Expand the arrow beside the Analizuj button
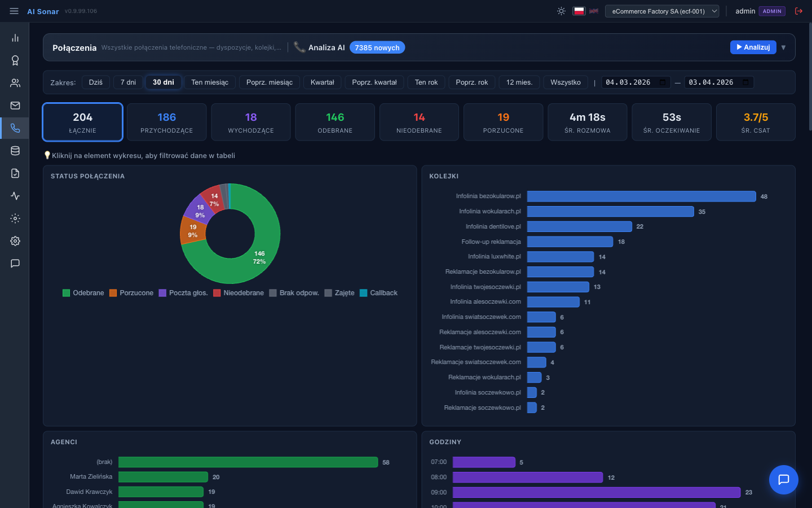Viewport: 812px width, 508px height. point(783,47)
